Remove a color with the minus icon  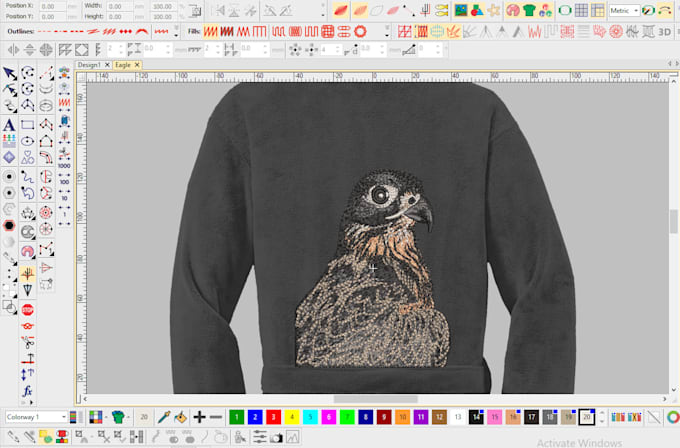(x=216, y=417)
